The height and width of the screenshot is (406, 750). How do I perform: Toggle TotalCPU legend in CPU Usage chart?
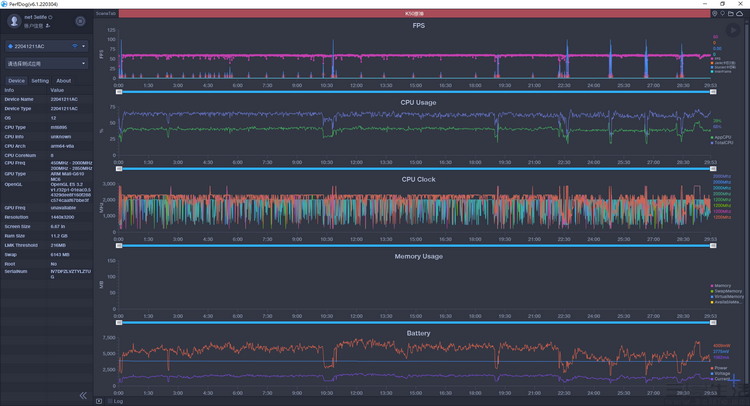point(722,143)
